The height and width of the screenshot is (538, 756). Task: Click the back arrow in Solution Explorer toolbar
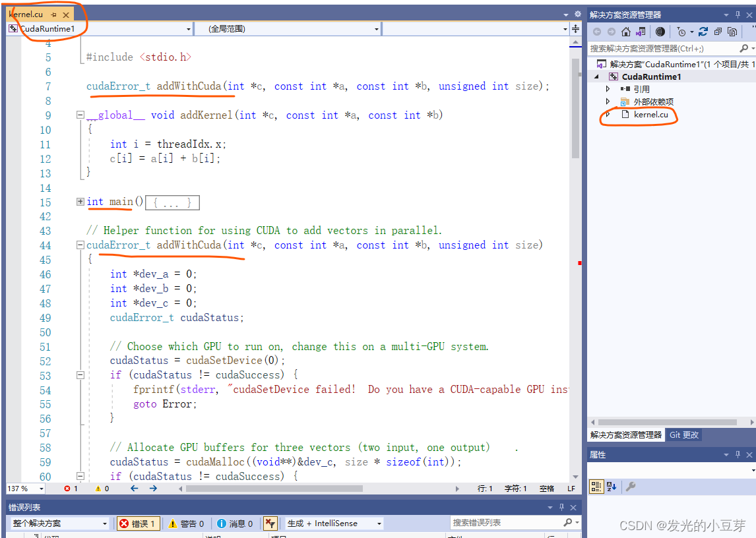pos(597,32)
